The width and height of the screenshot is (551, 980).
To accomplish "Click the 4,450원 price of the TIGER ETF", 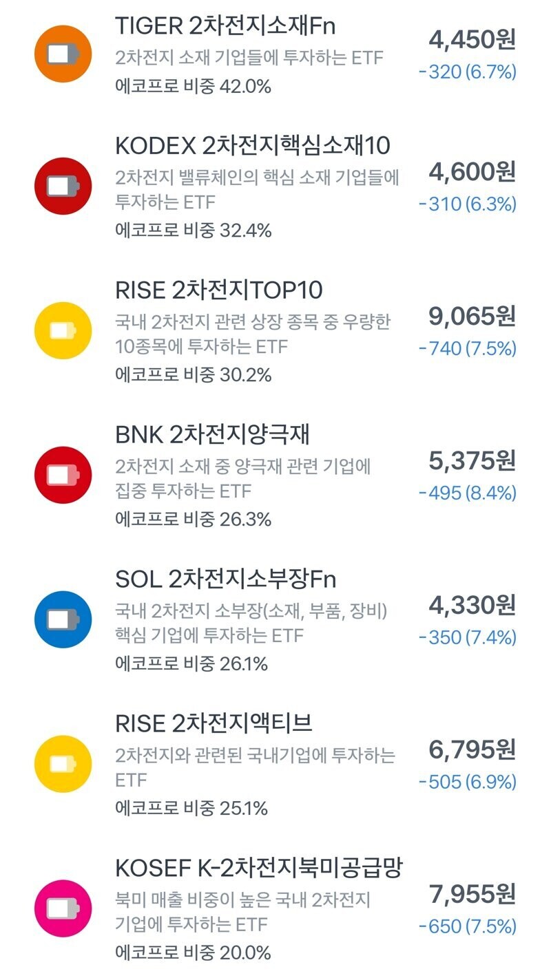I will (472, 40).
